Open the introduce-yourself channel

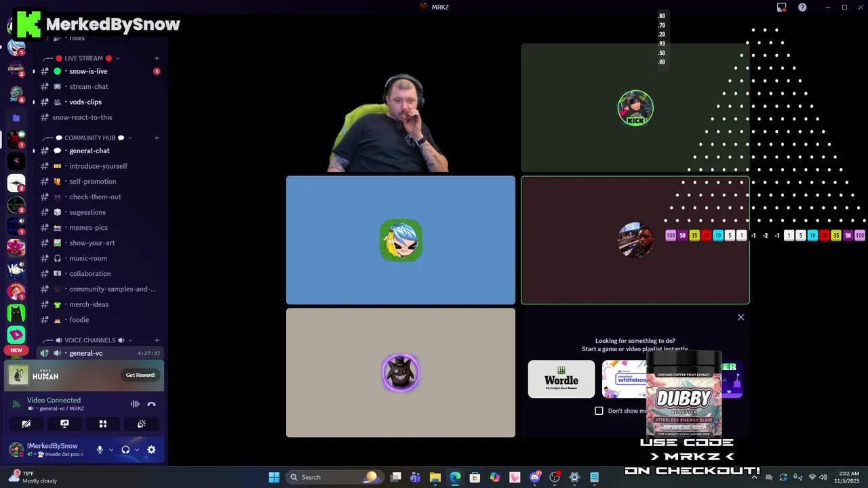[x=100, y=166]
